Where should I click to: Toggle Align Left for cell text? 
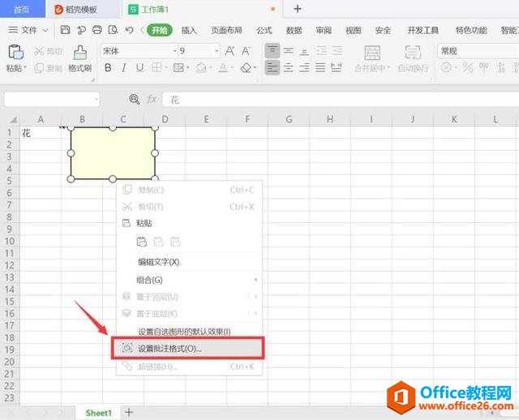click(272, 68)
